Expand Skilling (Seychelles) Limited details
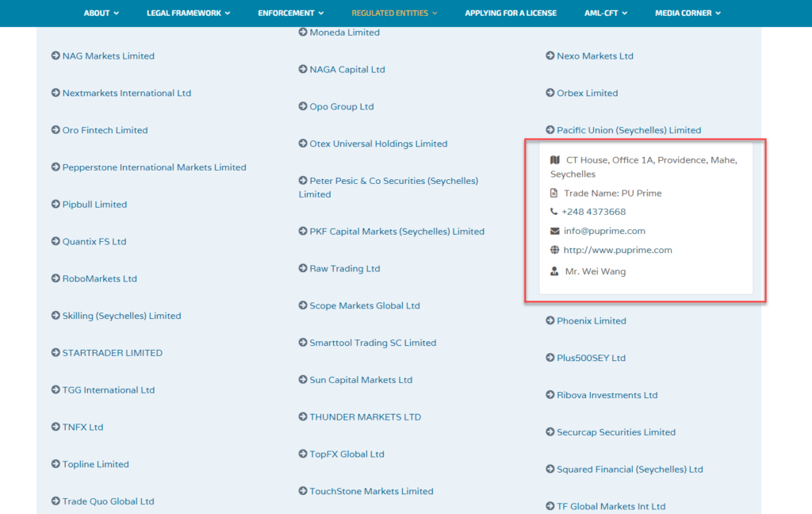The height and width of the screenshot is (514, 812). tap(121, 316)
